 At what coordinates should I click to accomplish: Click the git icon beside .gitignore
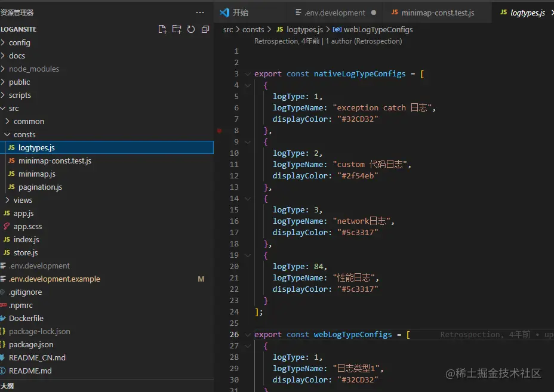3,292
